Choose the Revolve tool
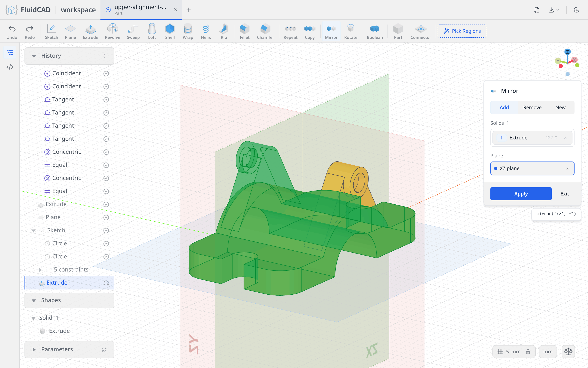This screenshot has width=588, height=368. tap(112, 31)
